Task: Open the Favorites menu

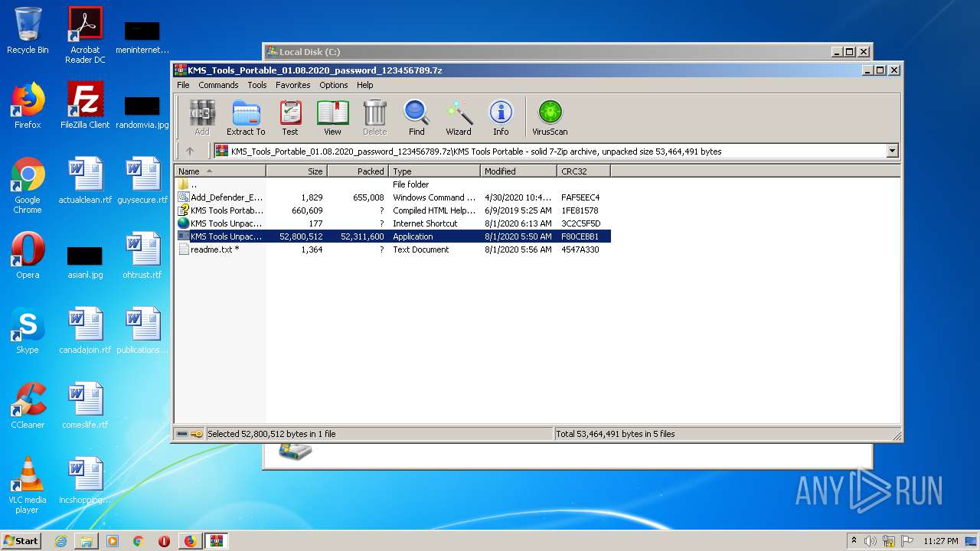Action: point(293,85)
